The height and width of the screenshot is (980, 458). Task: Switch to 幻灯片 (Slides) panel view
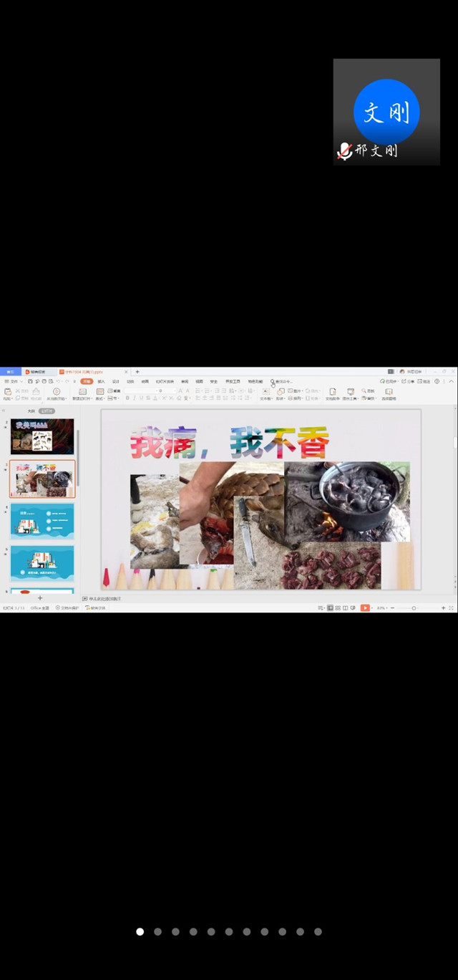(x=47, y=411)
